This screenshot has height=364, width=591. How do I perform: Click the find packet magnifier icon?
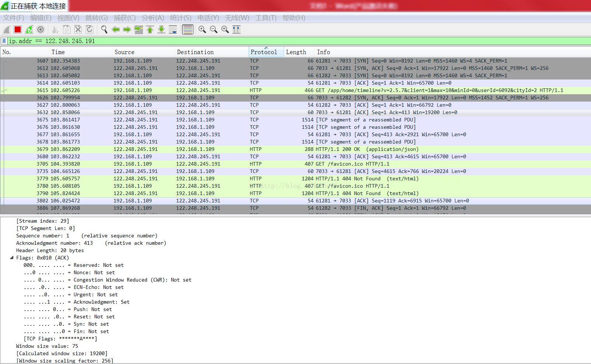pyautogui.click(x=104, y=29)
